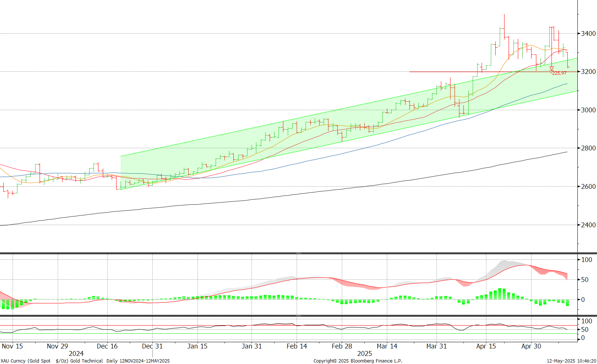Click the Apr 15 date label
The width and height of the screenshot is (597, 364).
(x=486, y=346)
